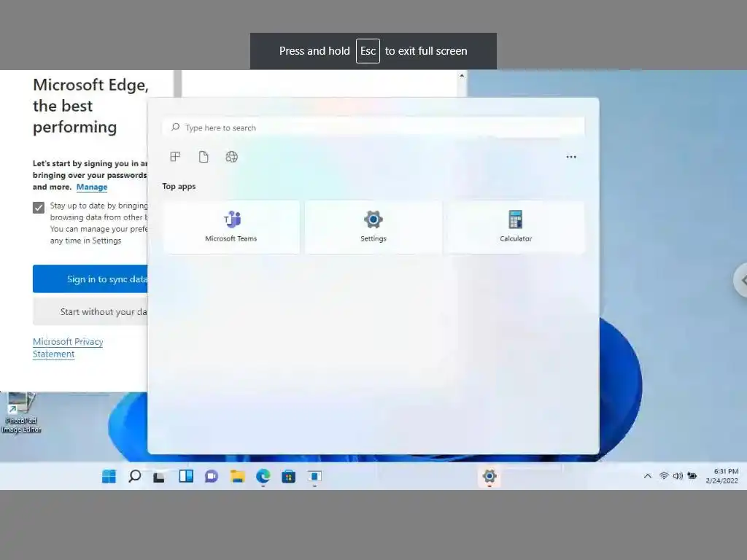This screenshot has width=747, height=560.
Task: Select the Apps filter icon in search
Action: [175, 157]
